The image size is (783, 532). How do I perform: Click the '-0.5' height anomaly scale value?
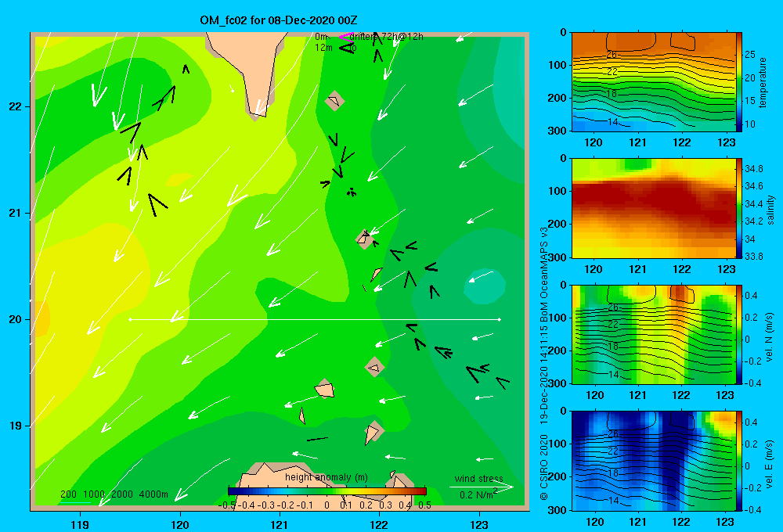(227, 505)
